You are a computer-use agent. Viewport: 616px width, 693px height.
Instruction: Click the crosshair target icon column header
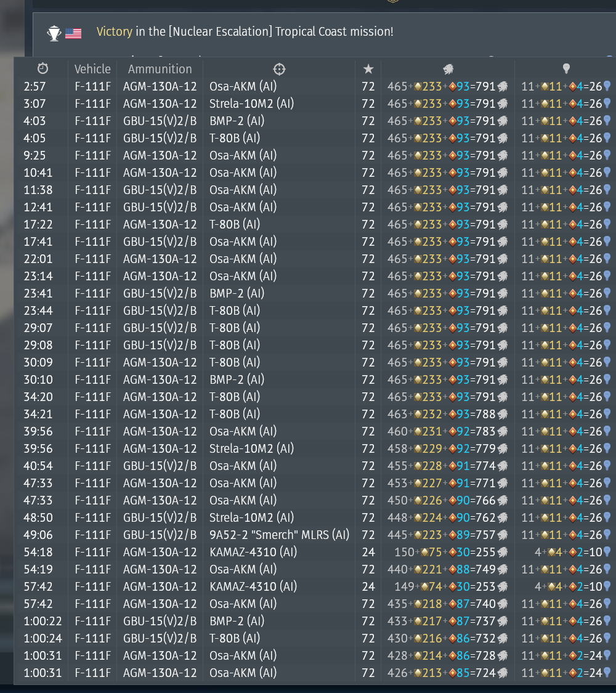click(x=279, y=68)
